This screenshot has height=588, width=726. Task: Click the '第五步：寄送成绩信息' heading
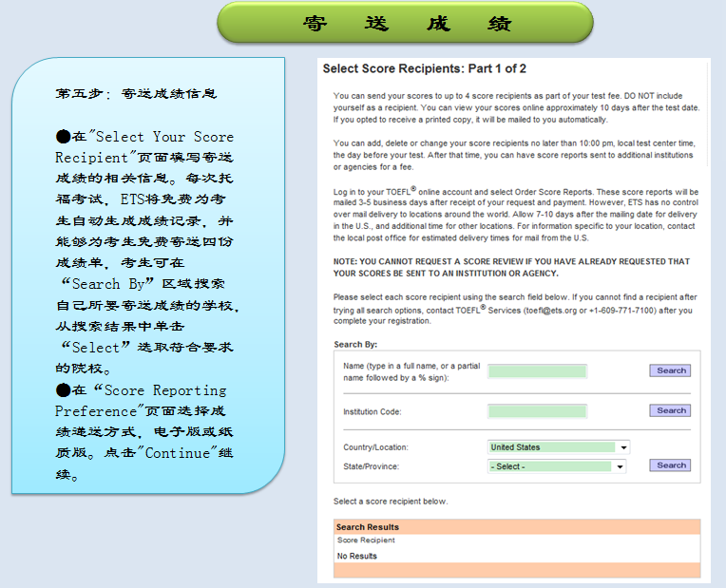tap(137, 94)
